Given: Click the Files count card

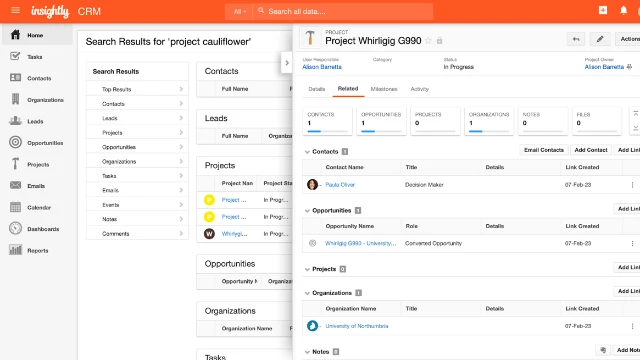Looking at the screenshot, I should coord(596,121).
